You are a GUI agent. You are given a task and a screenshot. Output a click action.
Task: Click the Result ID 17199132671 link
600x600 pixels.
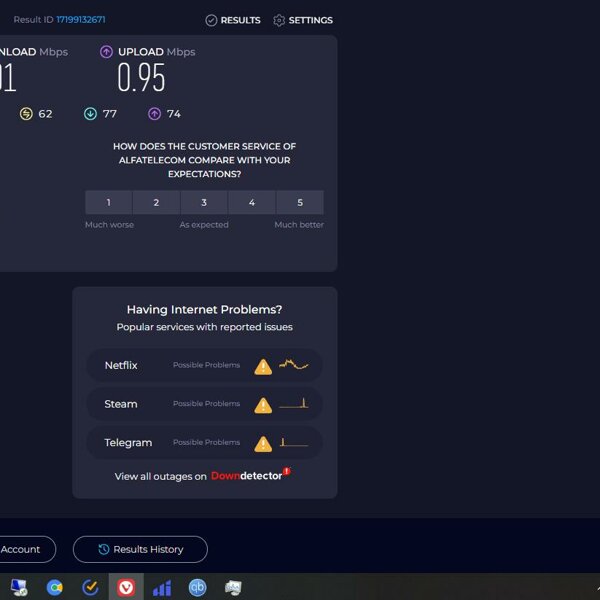point(81,20)
